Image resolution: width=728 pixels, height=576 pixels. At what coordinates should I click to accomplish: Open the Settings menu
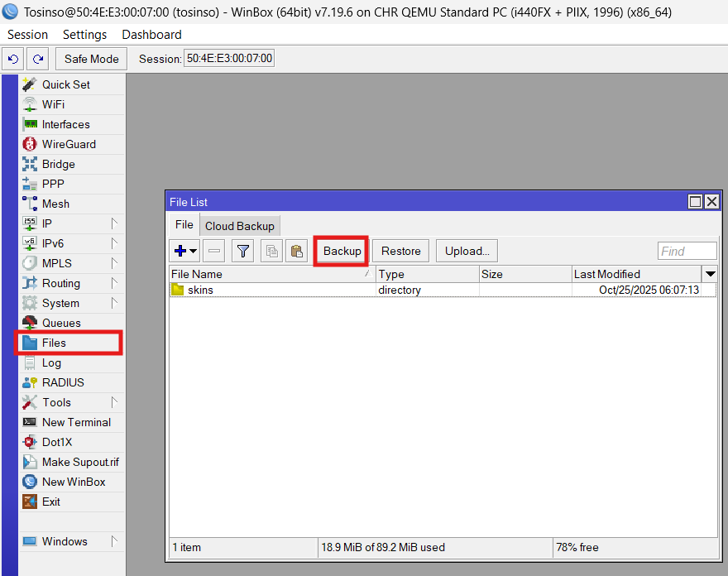pyautogui.click(x=84, y=35)
